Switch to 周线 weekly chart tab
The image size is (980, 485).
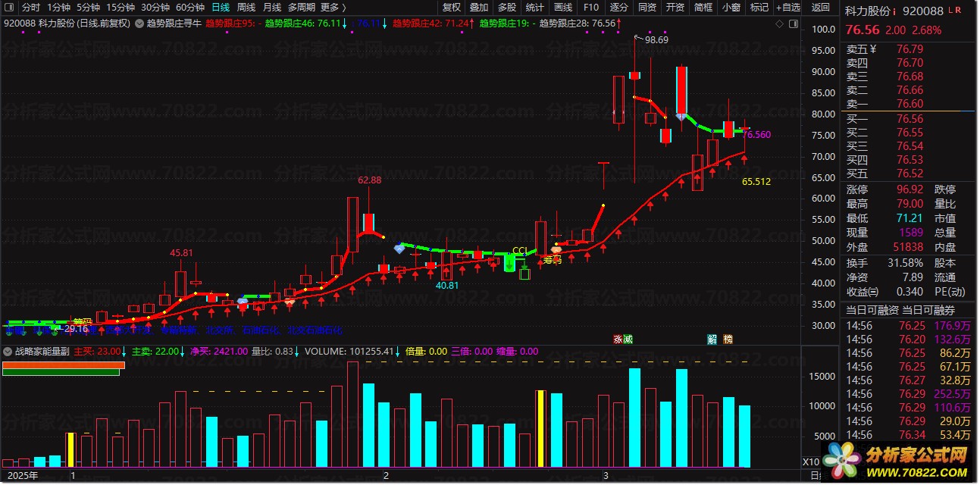[246, 8]
